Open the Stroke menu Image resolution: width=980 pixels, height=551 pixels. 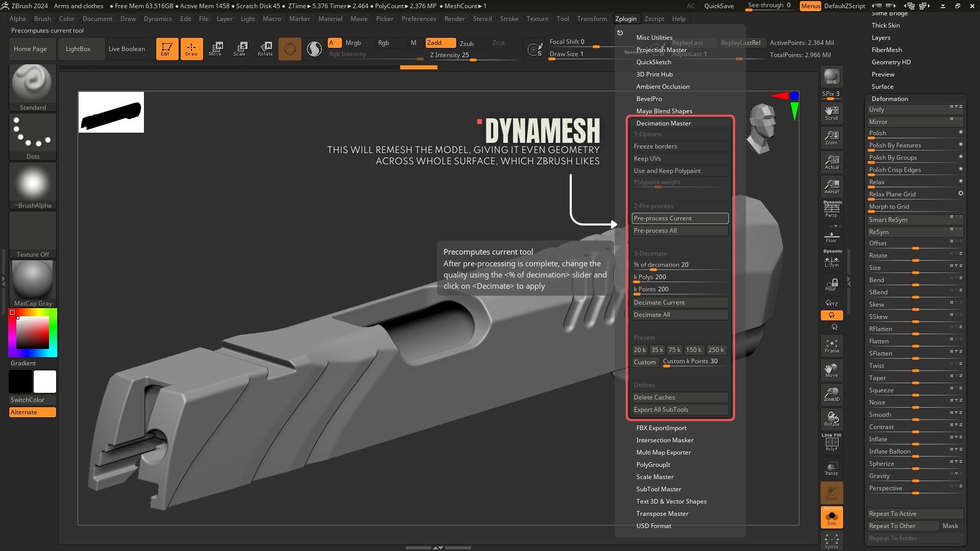tap(508, 19)
